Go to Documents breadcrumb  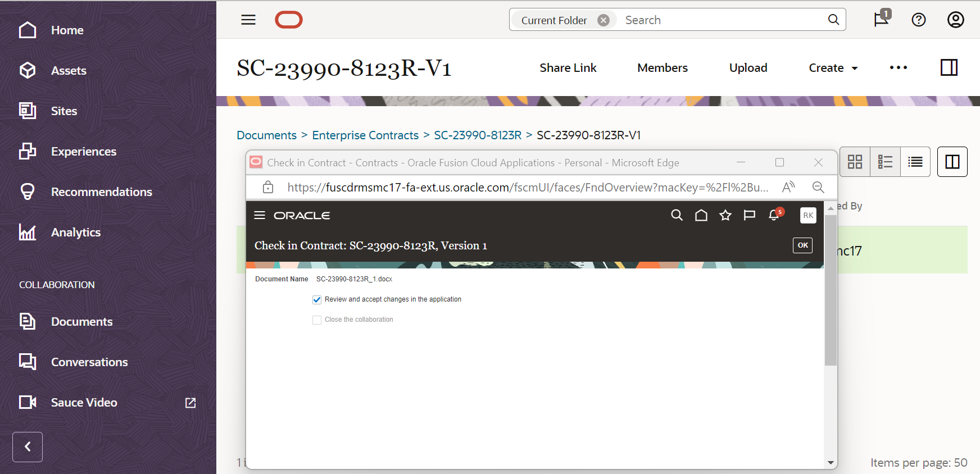[x=266, y=135]
